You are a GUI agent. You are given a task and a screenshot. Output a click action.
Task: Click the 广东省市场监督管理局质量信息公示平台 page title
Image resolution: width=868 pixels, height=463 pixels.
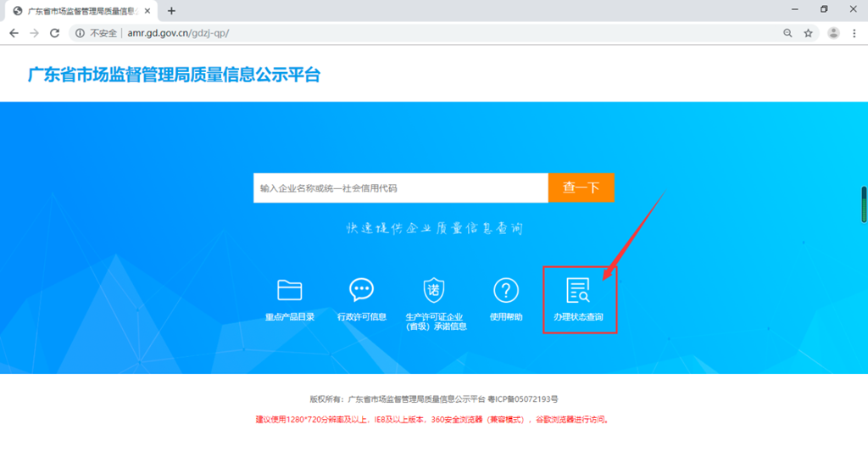point(174,75)
